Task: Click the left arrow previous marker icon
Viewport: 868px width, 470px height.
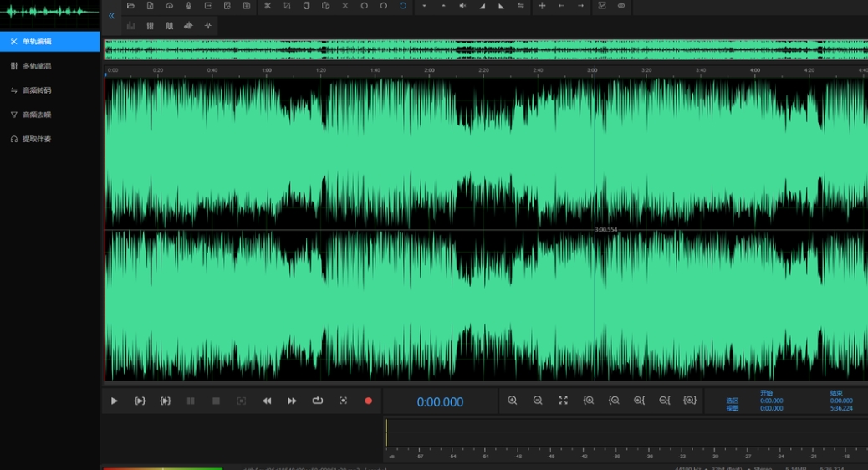Action: click(561, 6)
